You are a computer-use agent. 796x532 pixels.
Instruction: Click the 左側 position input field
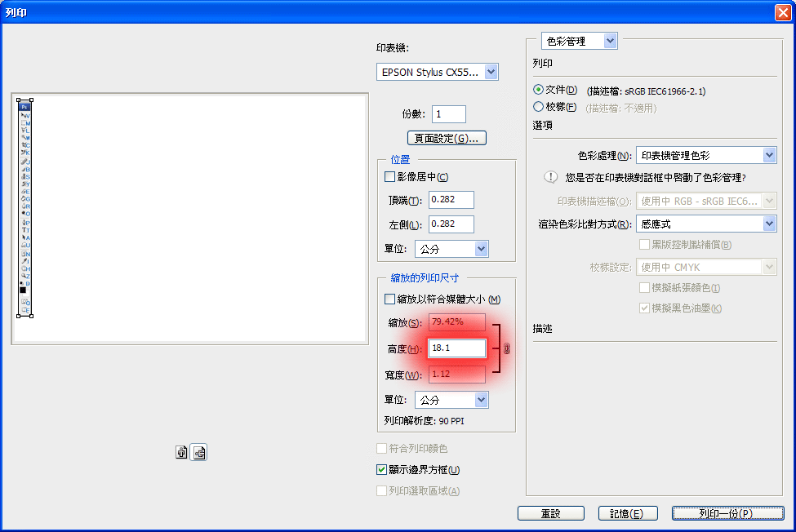[x=451, y=224]
